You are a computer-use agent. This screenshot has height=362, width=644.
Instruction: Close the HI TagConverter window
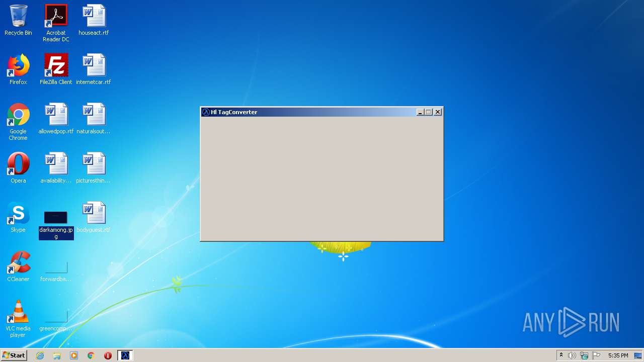click(438, 112)
